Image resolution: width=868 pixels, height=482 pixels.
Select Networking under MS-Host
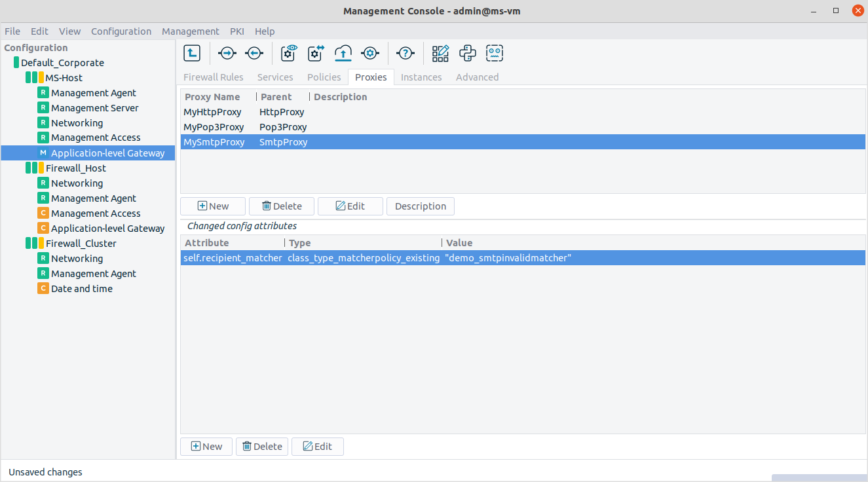77,123
